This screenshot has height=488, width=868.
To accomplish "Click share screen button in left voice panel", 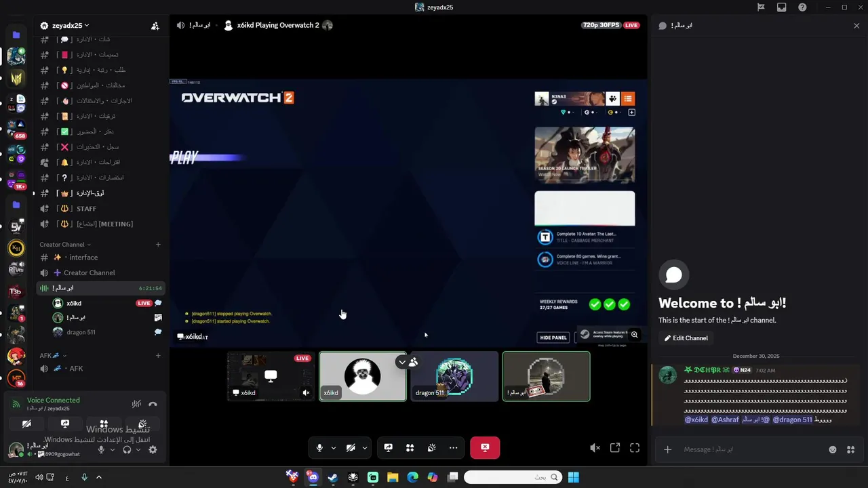I will coord(65,424).
